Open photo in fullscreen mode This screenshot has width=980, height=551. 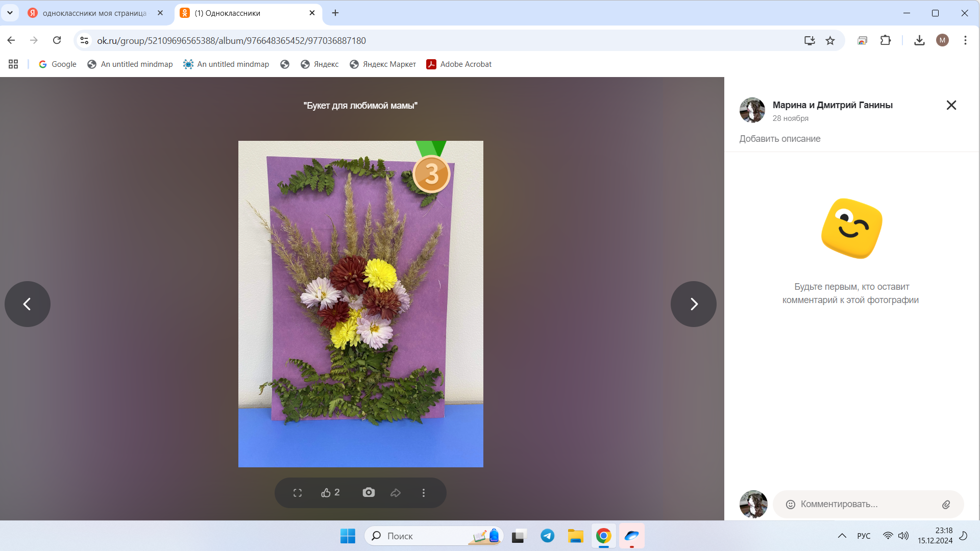[x=298, y=493]
